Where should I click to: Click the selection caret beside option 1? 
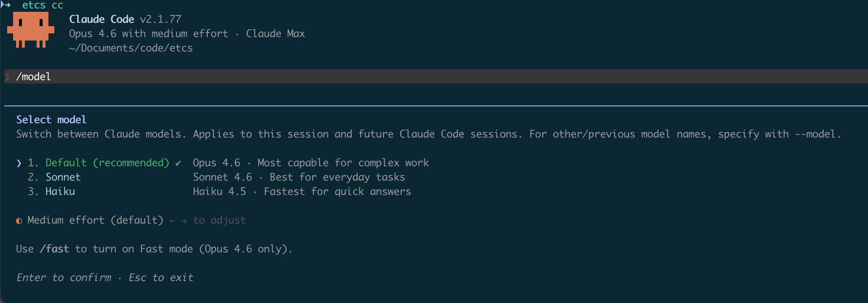pyautogui.click(x=19, y=163)
